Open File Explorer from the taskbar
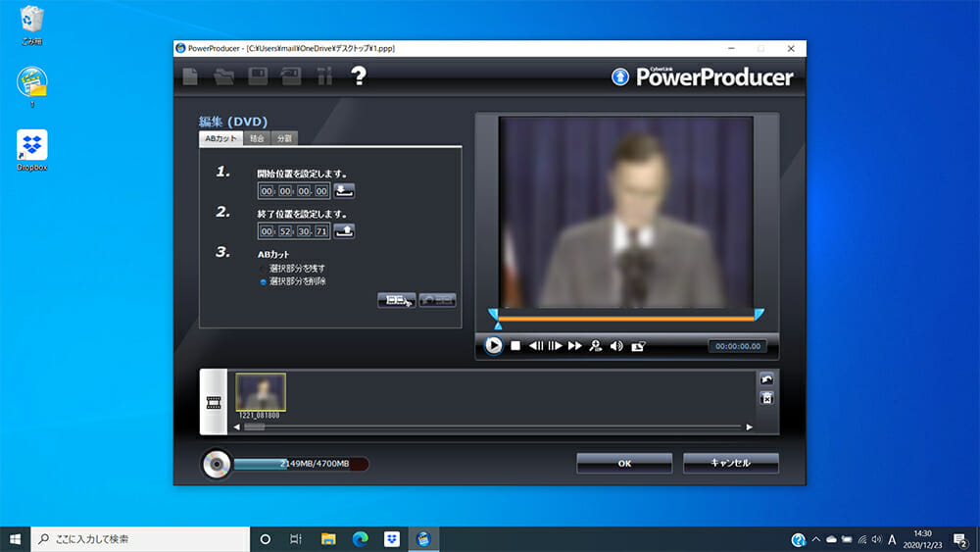Screen dimensions: 980x552 [x=328, y=539]
